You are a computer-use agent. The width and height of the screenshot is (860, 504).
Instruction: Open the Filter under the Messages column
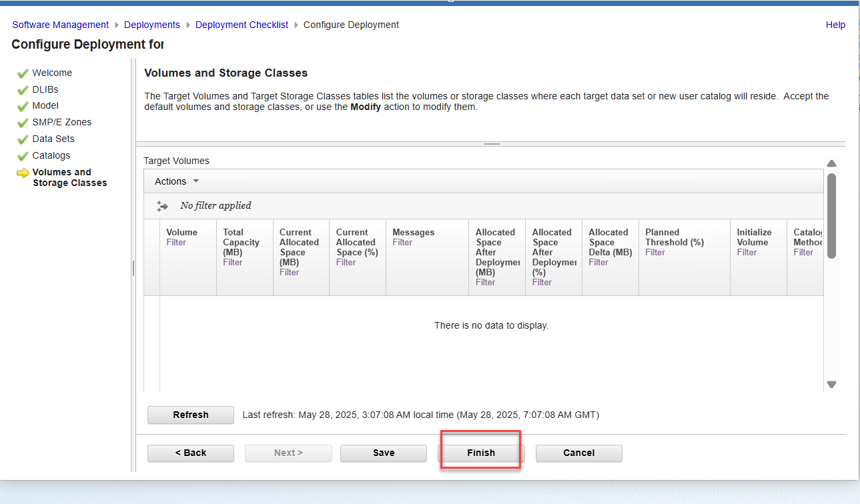(x=402, y=243)
